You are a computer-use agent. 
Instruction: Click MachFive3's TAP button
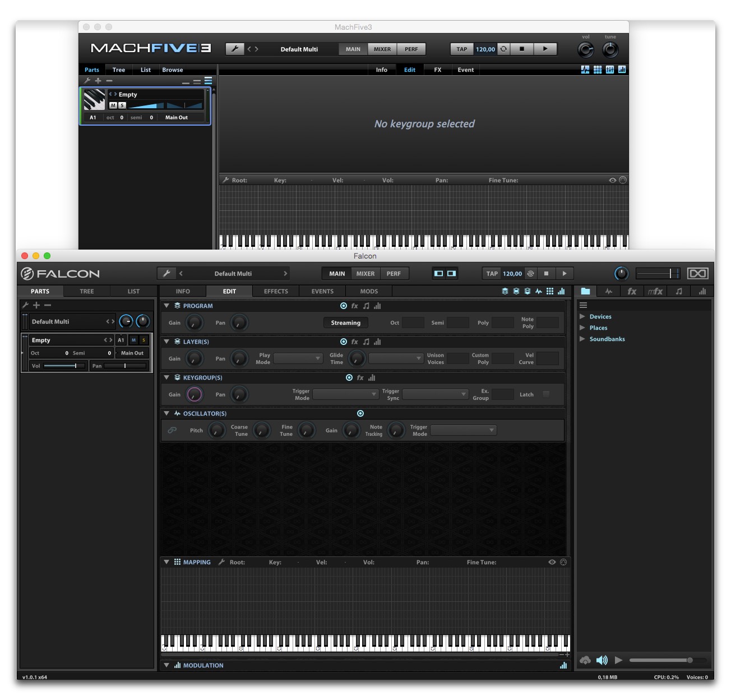coord(462,49)
